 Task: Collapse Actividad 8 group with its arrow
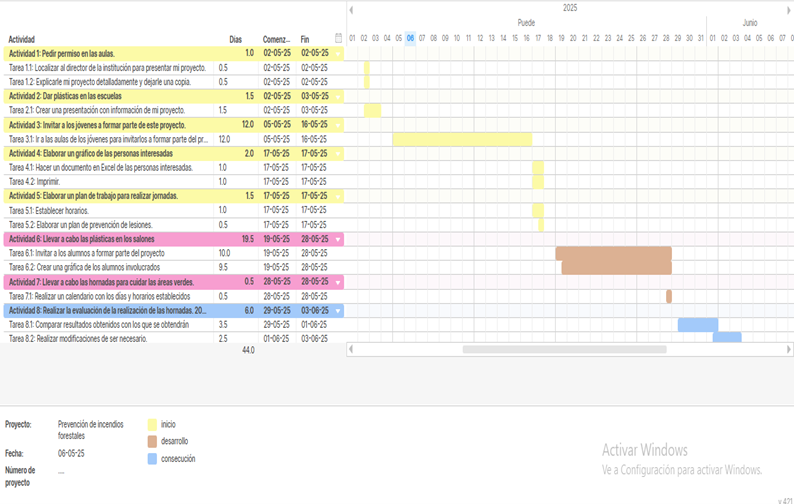338,311
